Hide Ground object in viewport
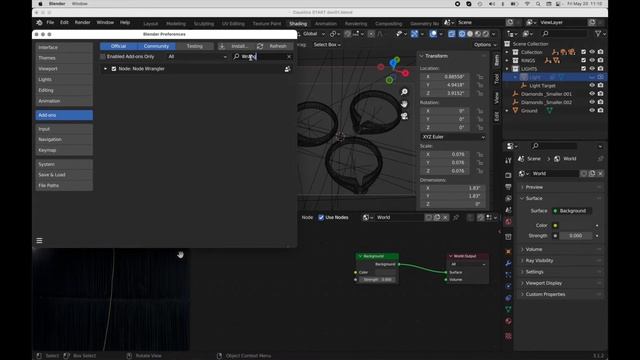Screen dimensions: 640x360 click(592, 110)
